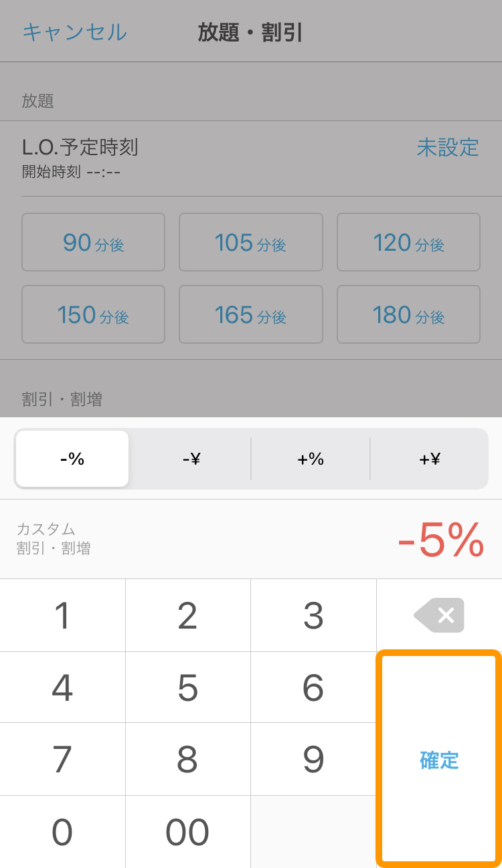Select the +¥ surcharge segment
This screenshot has height=868, width=502.
coord(430,459)
